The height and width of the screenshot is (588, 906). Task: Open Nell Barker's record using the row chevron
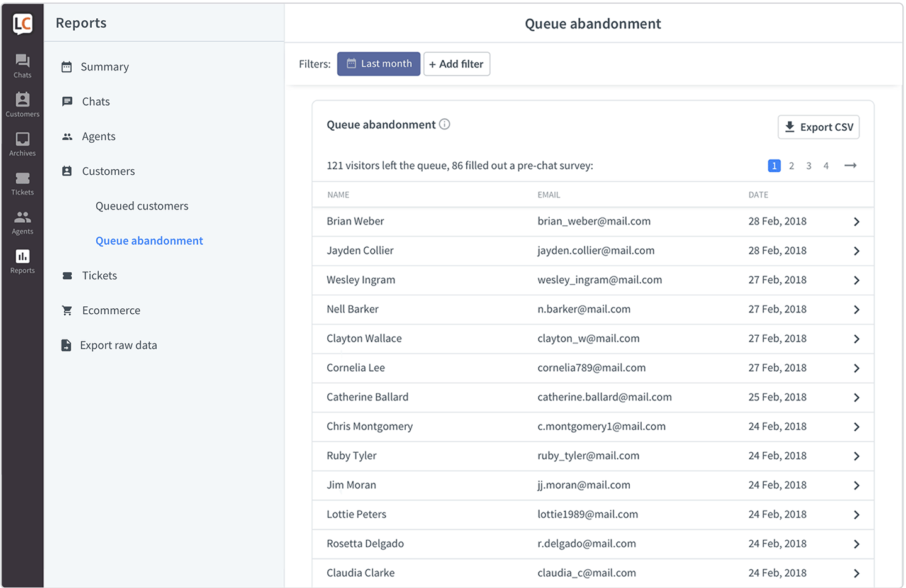coord(856,309)
